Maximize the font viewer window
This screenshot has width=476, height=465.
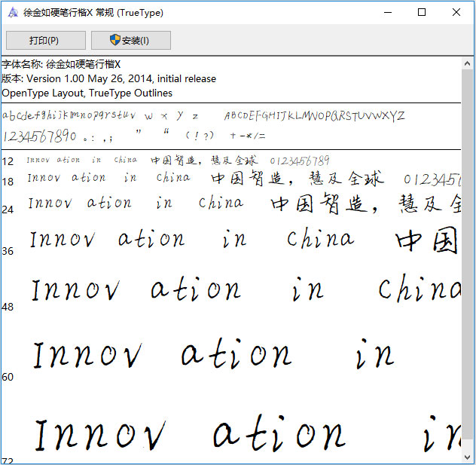point(422,13)
